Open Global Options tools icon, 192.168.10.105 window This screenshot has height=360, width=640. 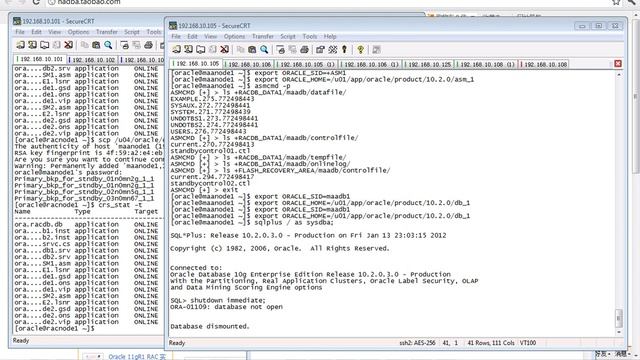coord(333,50)
